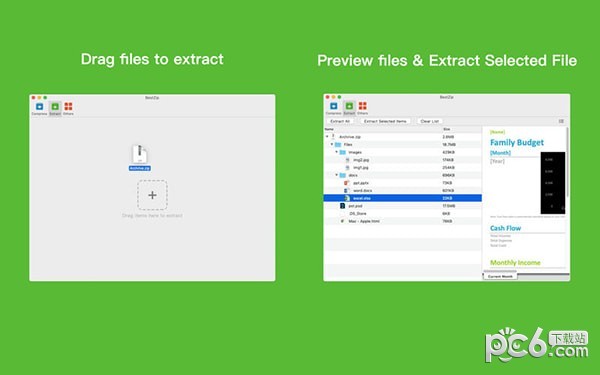The height and width of the screenshot is (375, 600).
Task: Click the Clear List button
Action: click(x=429, y=121)
